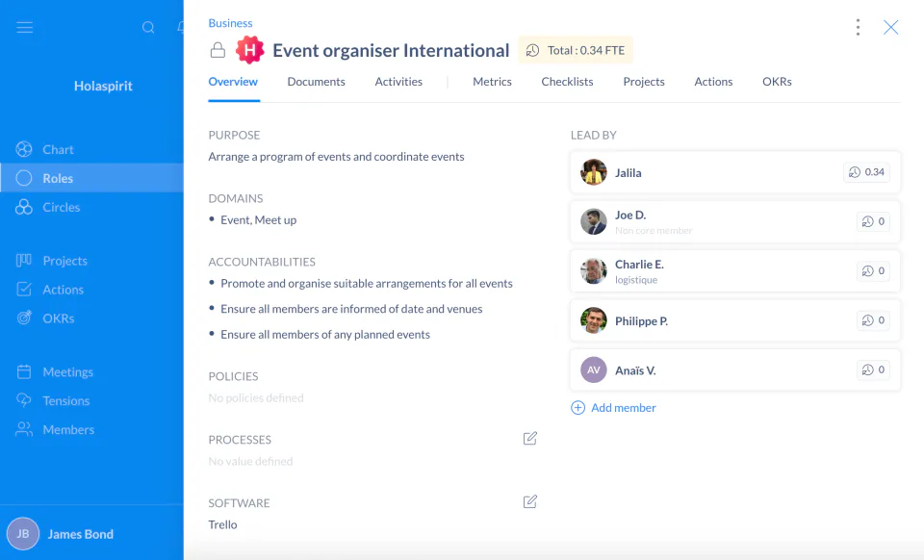Open the hamburger menu in sidebar
Viewport: 924px width, 560px height.
(25, 27)
